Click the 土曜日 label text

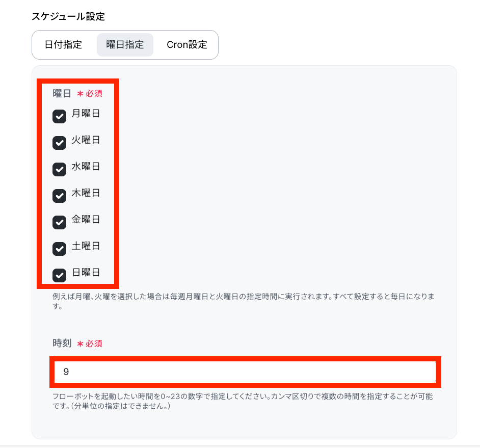(x=86, y=246)
